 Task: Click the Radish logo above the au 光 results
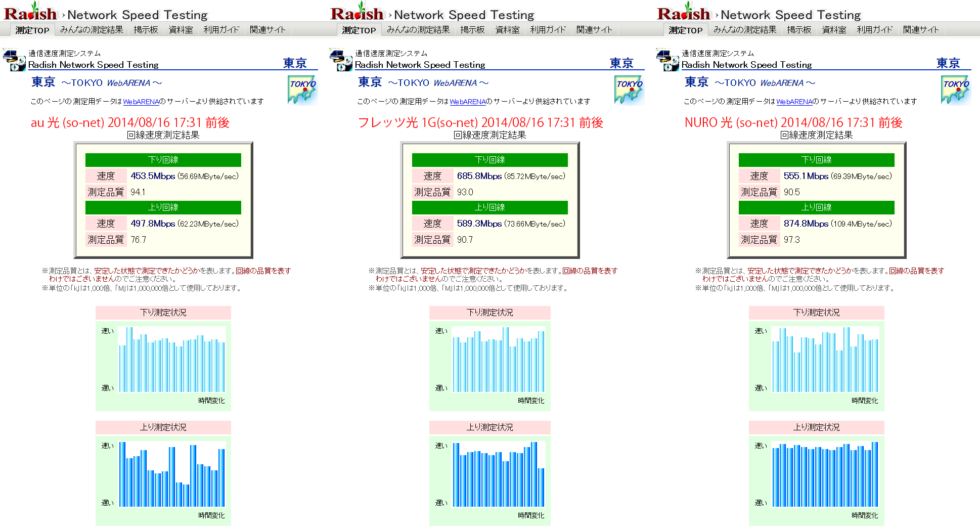pos(30,13)
